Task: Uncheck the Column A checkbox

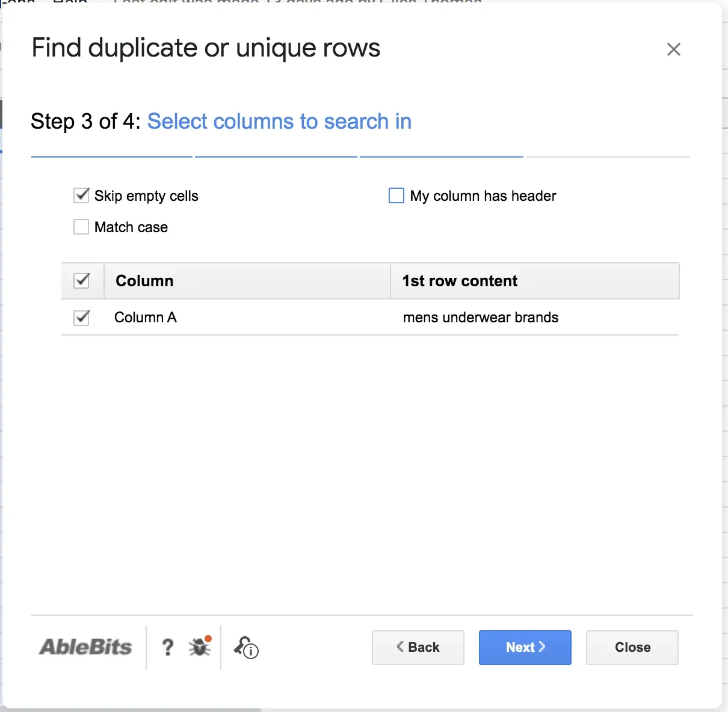Action: [81, 318]
